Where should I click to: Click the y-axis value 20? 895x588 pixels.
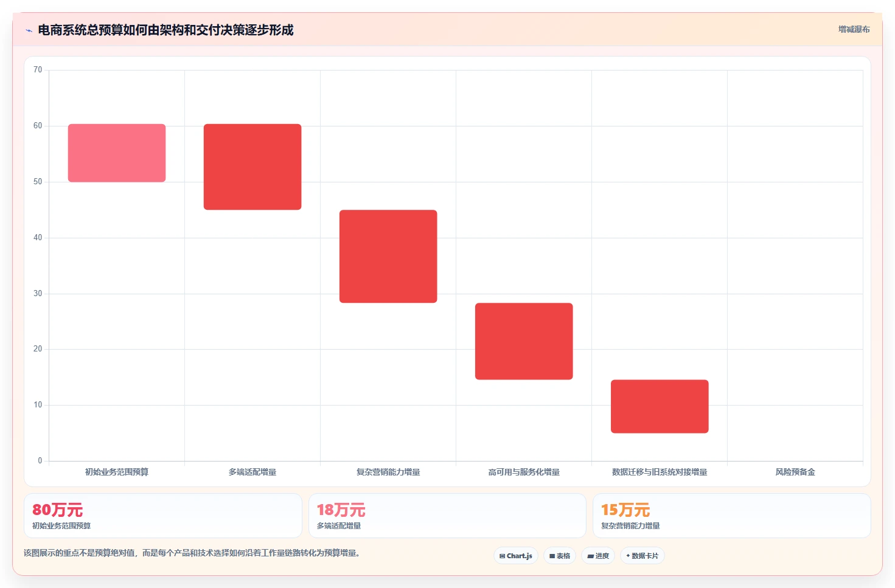[x=38, y=349]
